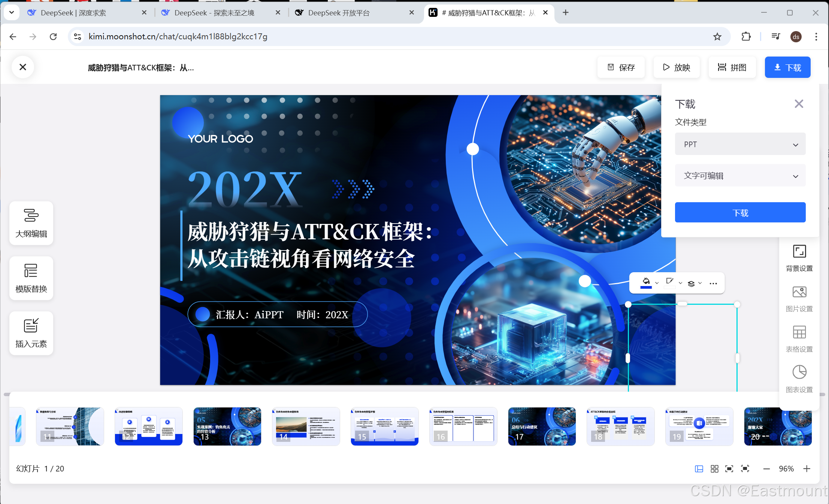Expand the 文字可编辑 dropdown
829x504 pixels.
pyautogui.click(x=740, y=176)
